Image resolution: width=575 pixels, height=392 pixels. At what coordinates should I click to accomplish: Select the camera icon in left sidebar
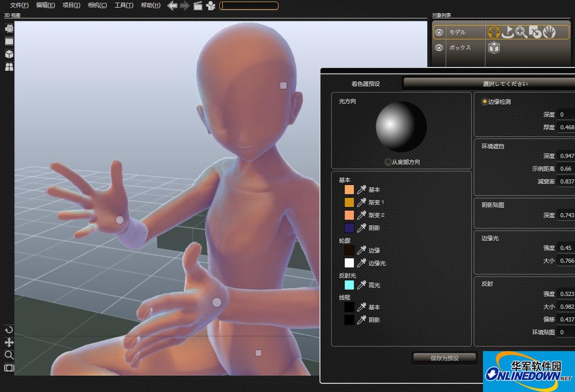point(9,29)
